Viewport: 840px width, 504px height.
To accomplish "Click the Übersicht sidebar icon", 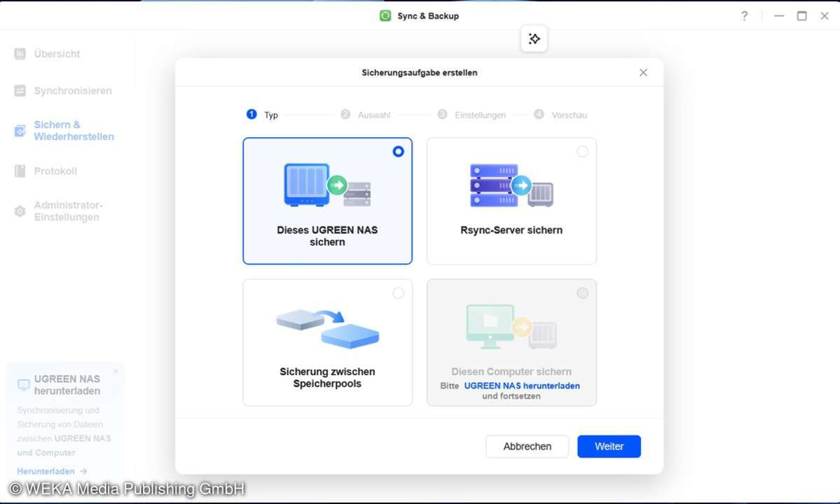I will pyautogui.click(x=20, y=54).
